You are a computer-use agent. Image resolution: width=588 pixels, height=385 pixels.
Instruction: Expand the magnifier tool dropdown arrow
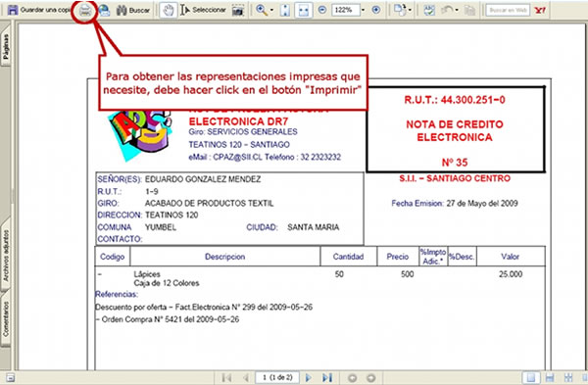271,11
